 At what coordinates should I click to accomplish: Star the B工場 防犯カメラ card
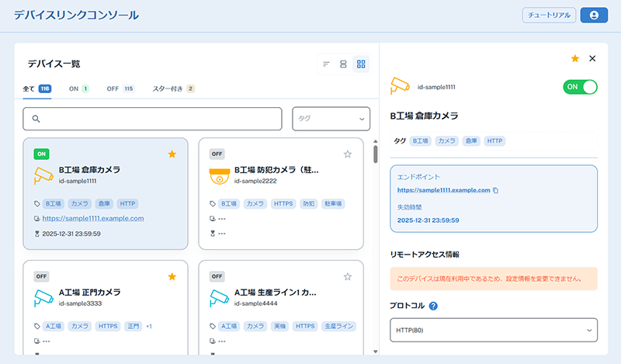coord(348,154)
